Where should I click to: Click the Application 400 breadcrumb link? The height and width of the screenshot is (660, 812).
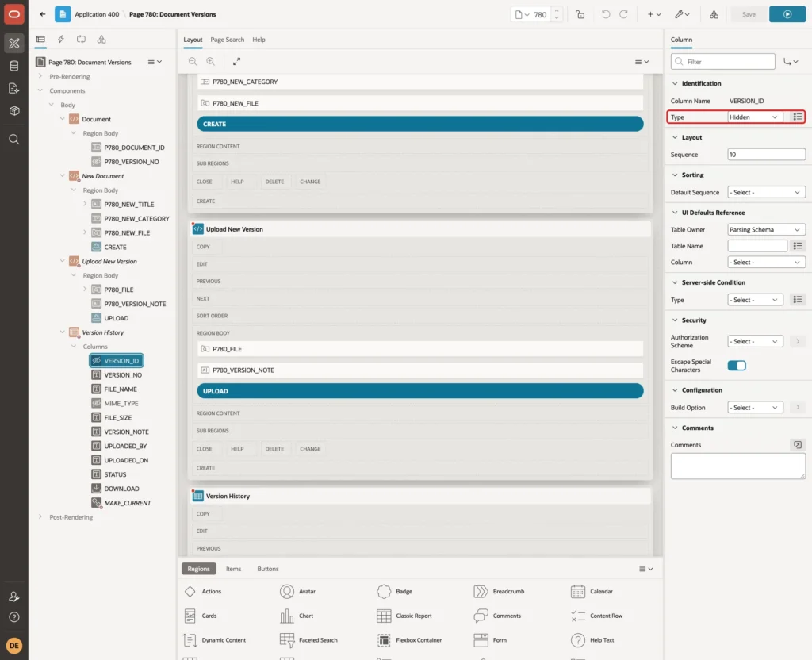[97, 14]
